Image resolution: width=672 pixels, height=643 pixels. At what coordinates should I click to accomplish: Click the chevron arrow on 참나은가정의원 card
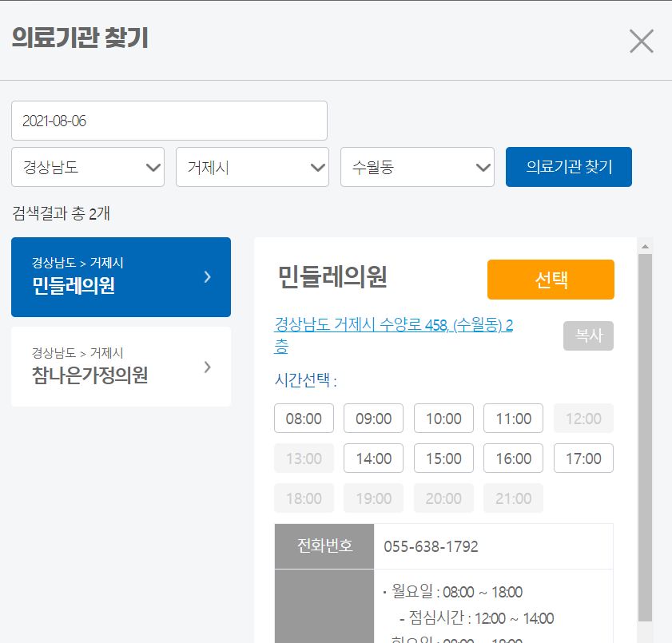coord(208,367)
